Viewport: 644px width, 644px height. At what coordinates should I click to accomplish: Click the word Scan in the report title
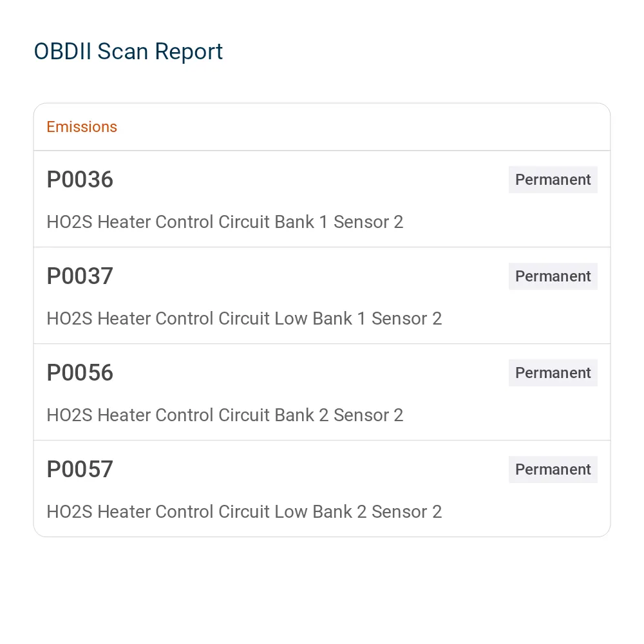[122, 52]
